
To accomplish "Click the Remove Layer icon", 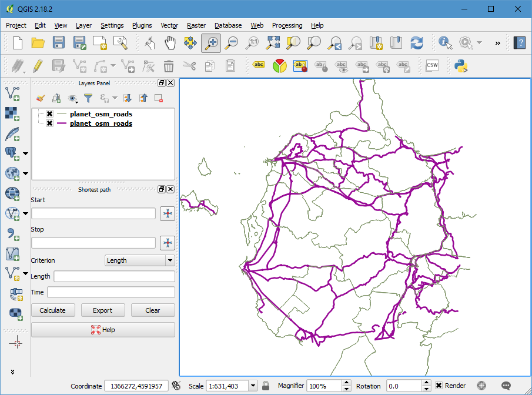I will pyautogui.click(x=159, y=98).
